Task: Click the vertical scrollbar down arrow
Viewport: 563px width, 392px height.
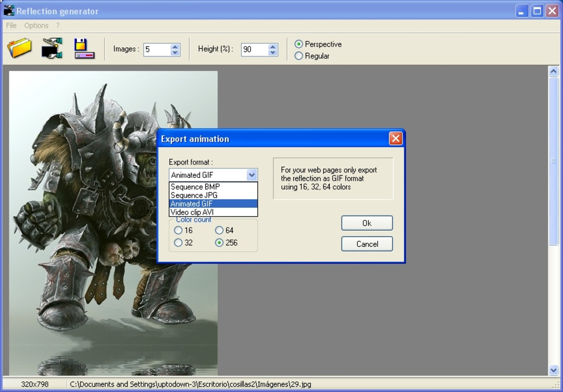Action: coord(553,370)
